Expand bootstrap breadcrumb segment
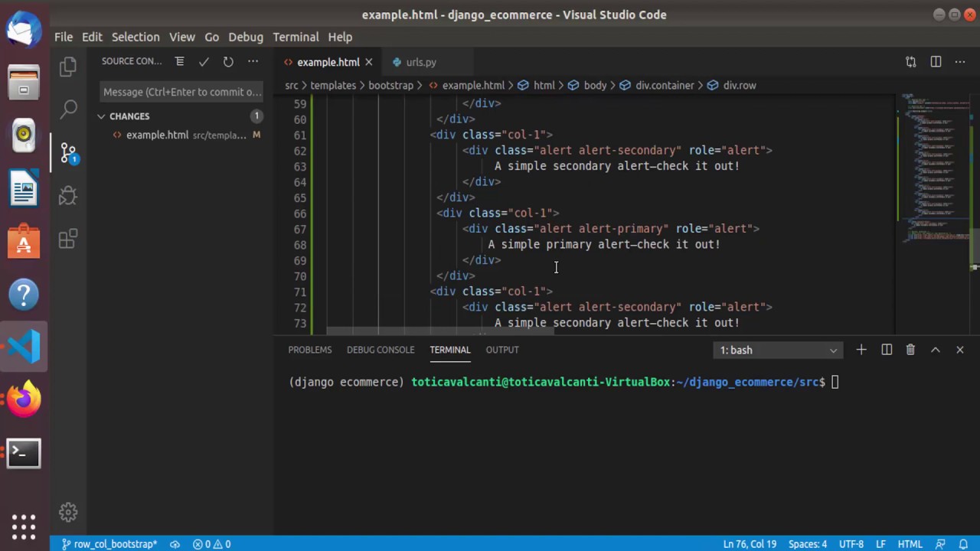Viewport: 980px width, 551px height. tap(390, 85)
